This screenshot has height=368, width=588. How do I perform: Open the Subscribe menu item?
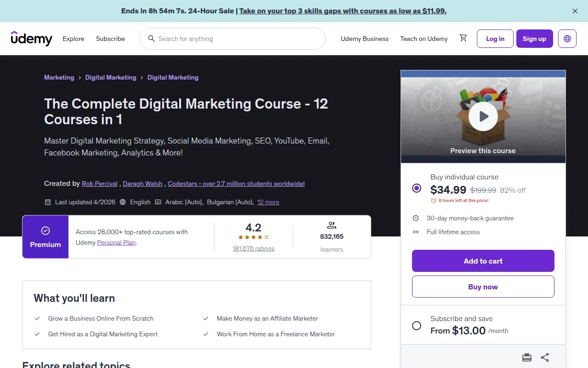point(110,39)
